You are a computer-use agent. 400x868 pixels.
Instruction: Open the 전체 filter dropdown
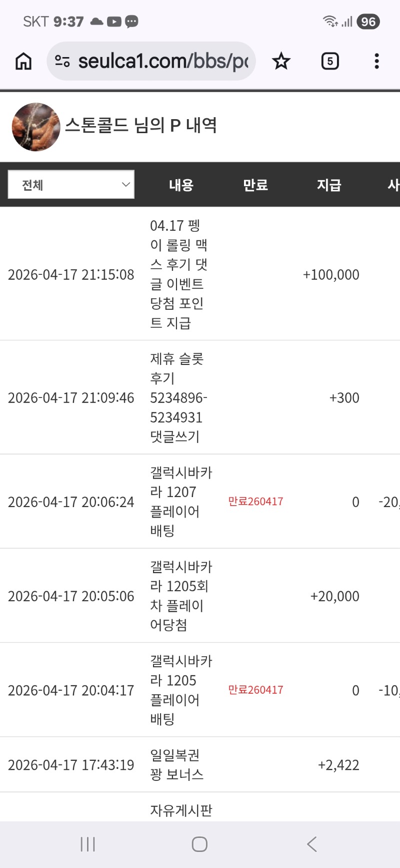pyautogui.click(x=71, y=185)
